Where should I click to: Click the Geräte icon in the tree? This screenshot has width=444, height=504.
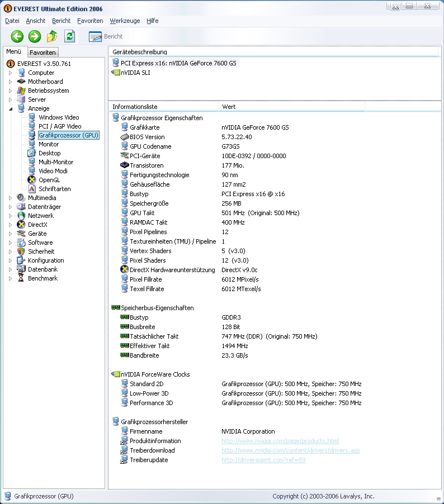pos(21,234)
